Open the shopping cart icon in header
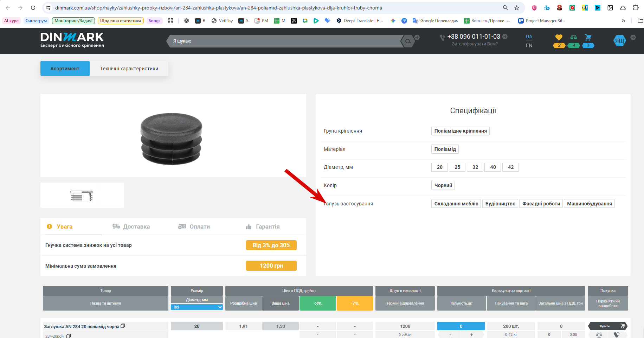 (x=588, y=37)
